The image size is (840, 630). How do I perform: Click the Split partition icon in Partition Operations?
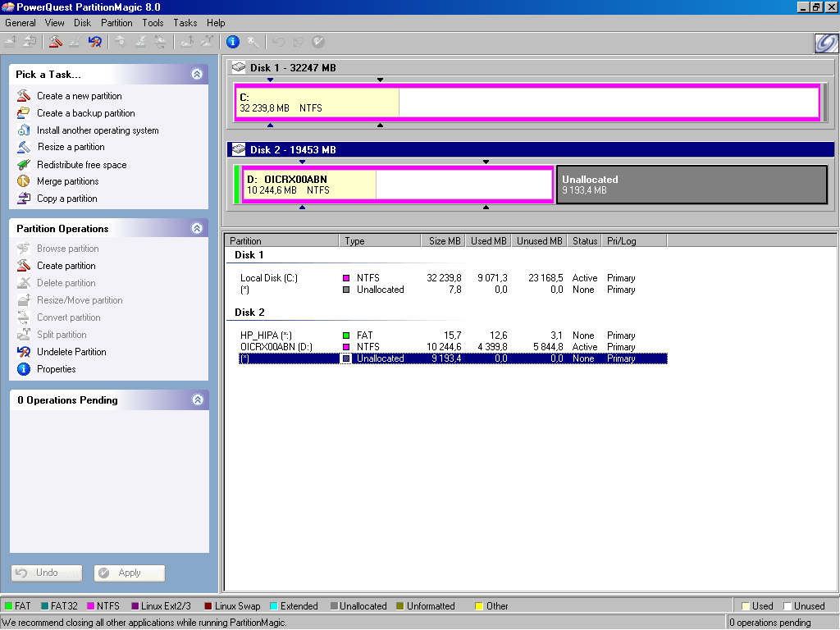[x=24, y=335]
